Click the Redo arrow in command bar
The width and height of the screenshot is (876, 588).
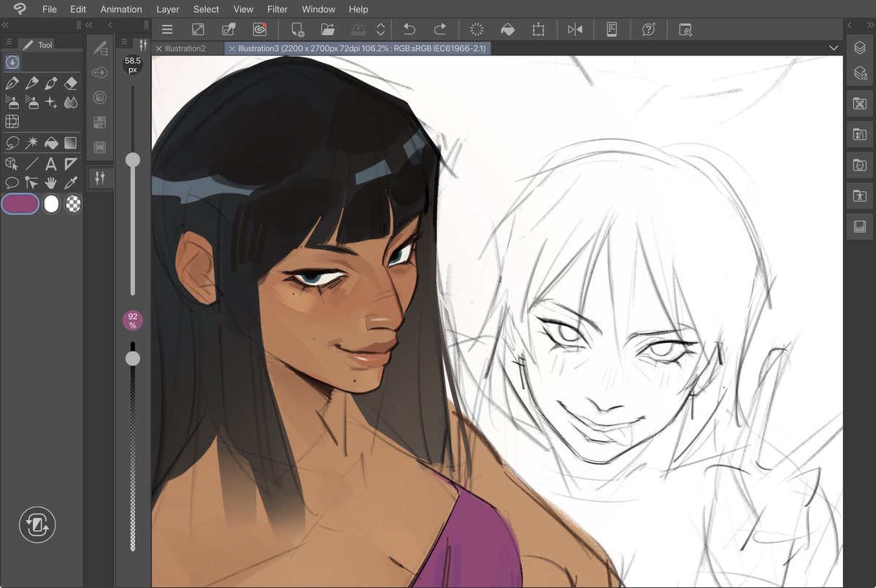click(x=439, y=29)
